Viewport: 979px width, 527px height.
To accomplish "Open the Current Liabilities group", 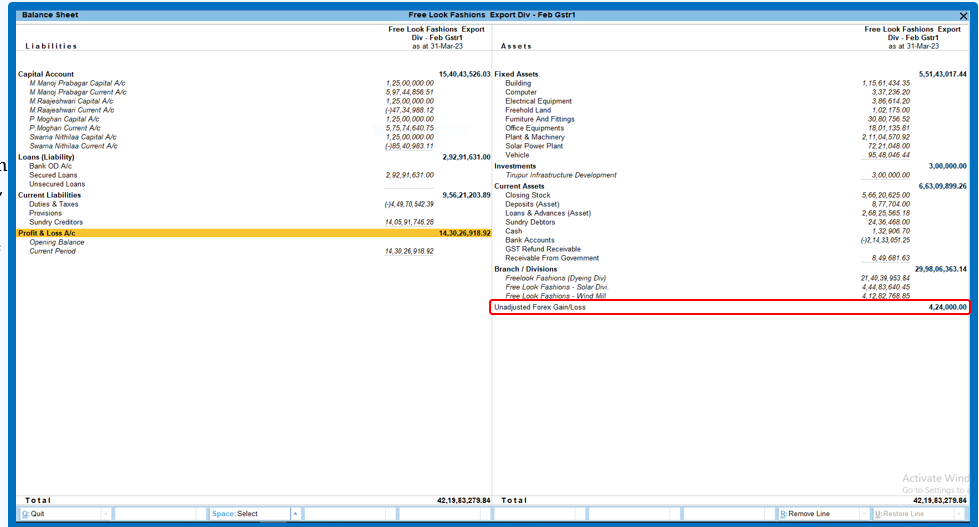I will (x=49, y=195).
